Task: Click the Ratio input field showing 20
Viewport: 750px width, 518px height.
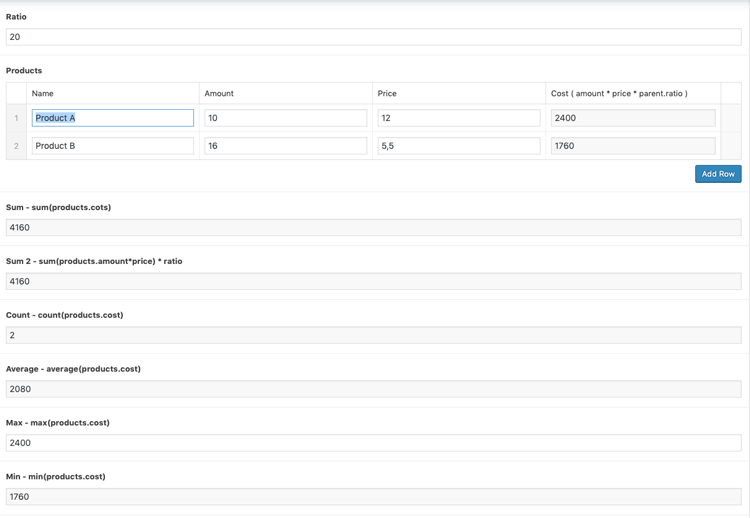Action: [x=374, y=37]
